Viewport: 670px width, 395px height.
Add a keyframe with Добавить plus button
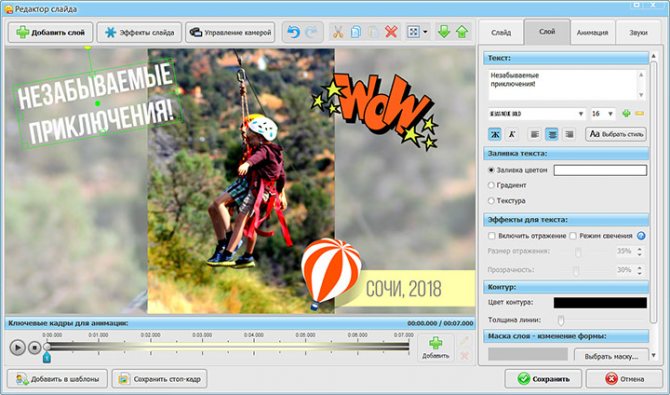tap(435, 348)
